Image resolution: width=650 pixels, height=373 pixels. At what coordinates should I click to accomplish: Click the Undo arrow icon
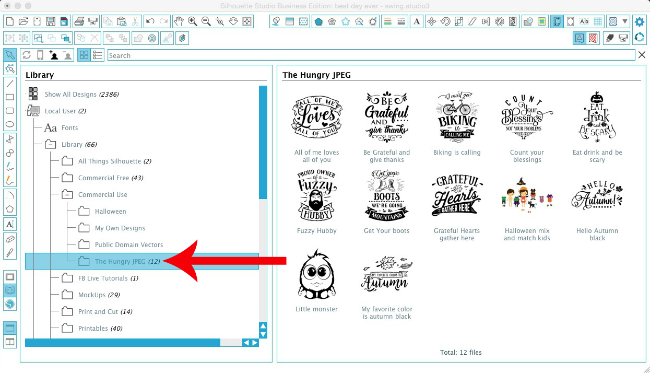tap(150, 22)
